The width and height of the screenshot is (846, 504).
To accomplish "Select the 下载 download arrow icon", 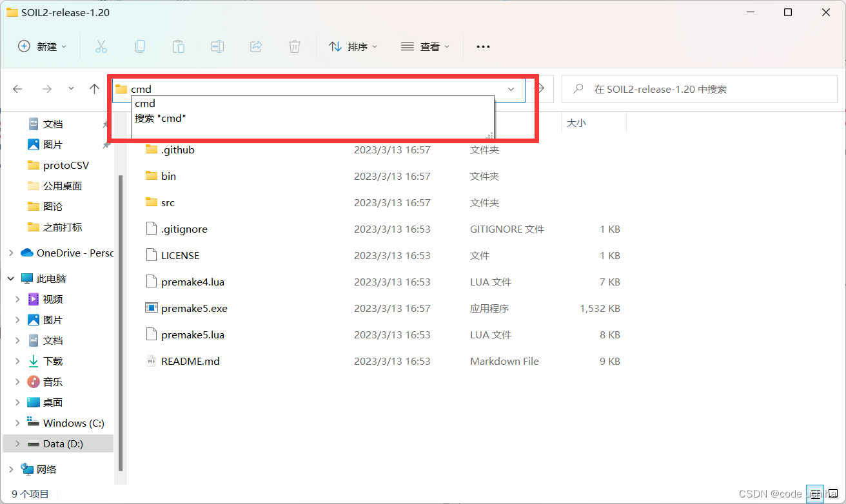I will (x=34, y=361).
